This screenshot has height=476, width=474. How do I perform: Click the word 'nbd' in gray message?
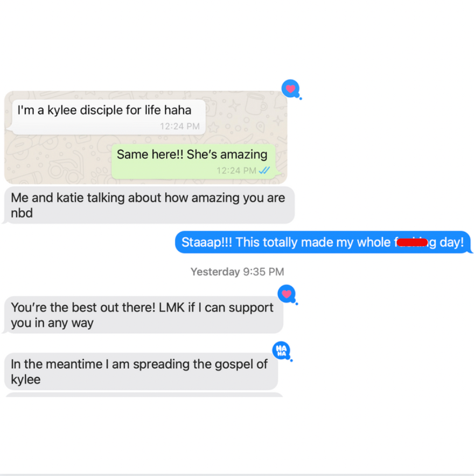pos(22,213)
